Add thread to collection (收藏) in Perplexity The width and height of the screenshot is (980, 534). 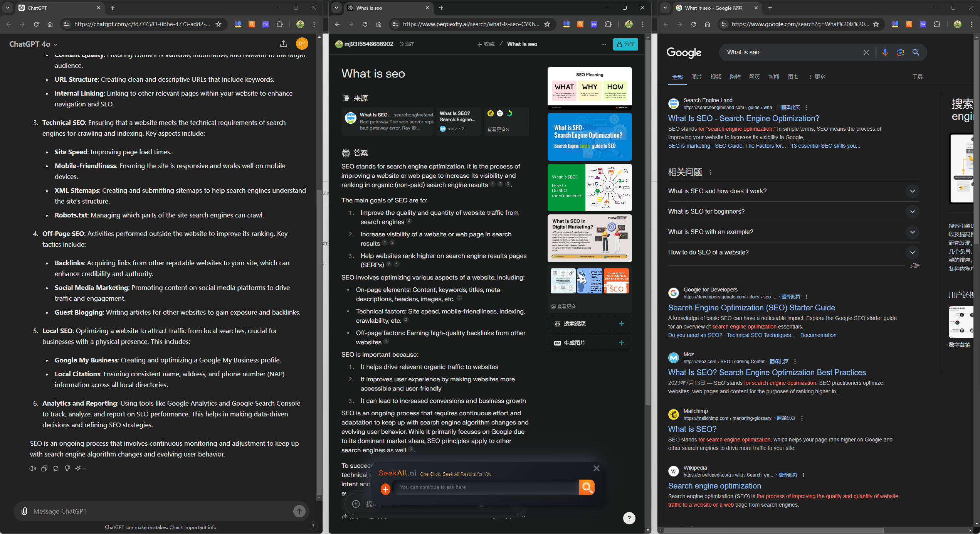(x=486, y=44)
